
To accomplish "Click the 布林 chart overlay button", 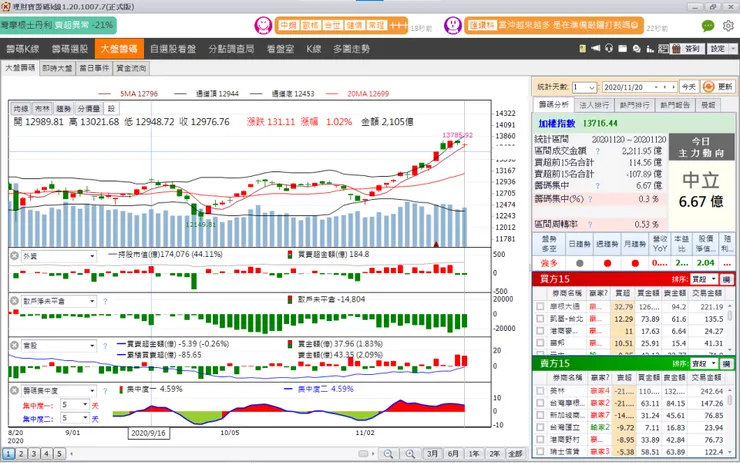I will pyautogui.click(x=42, y=109).
